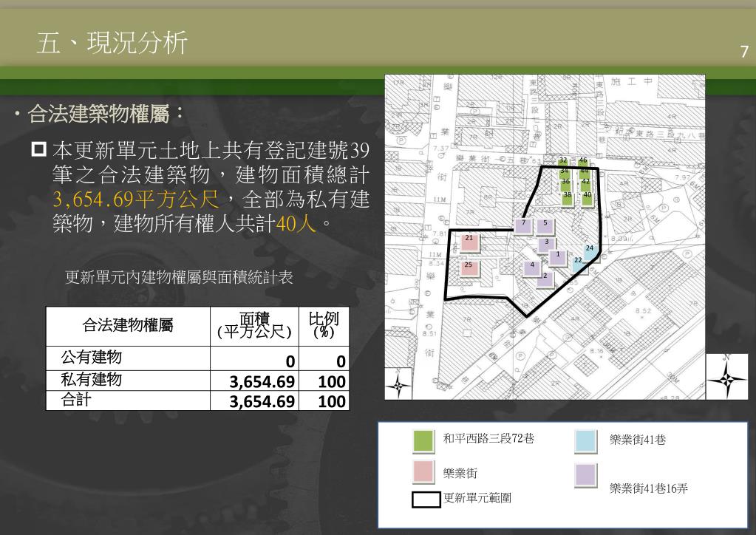
Task: Select the highlighted text 40人
Action: [296, 224]
